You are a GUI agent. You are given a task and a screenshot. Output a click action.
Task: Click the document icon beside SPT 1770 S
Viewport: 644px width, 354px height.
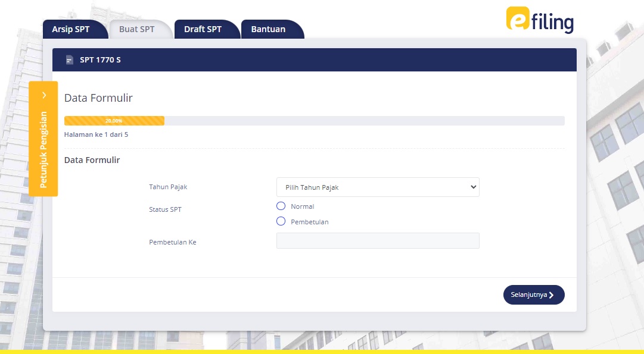coord(70,59)
